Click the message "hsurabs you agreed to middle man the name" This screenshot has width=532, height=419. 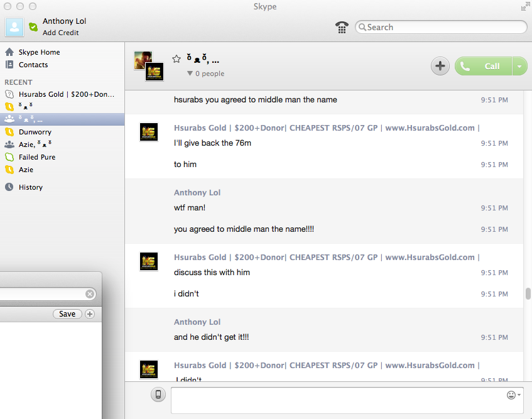tap(256, 99)
